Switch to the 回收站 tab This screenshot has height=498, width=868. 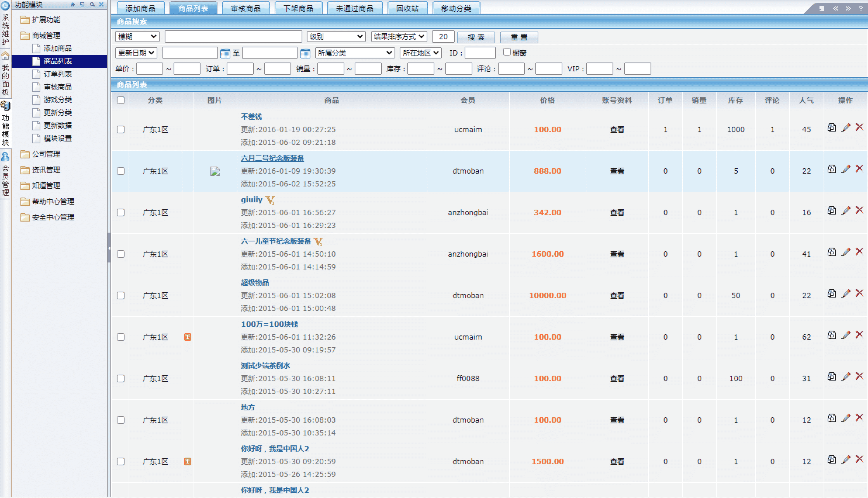pos(407,8)
